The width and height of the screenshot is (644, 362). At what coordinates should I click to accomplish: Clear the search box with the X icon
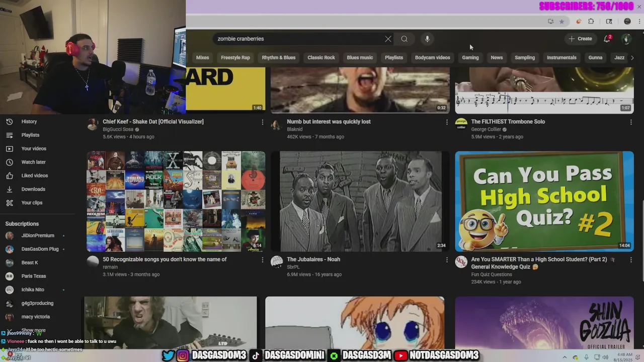tap(388, 39)
